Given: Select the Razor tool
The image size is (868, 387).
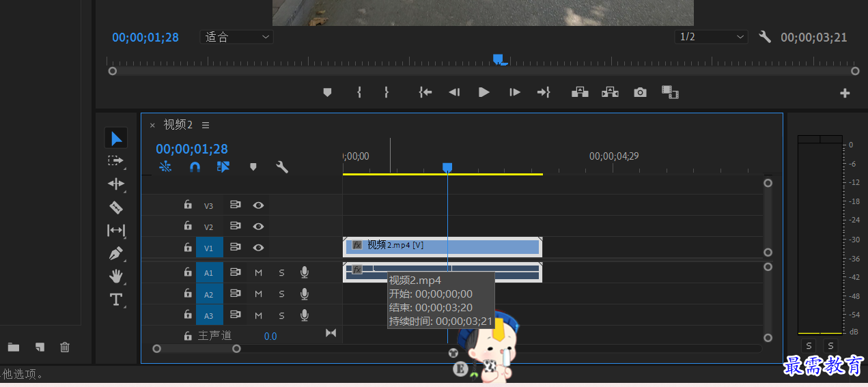Looking at the screenshot, I should click(x=115, y=207).
